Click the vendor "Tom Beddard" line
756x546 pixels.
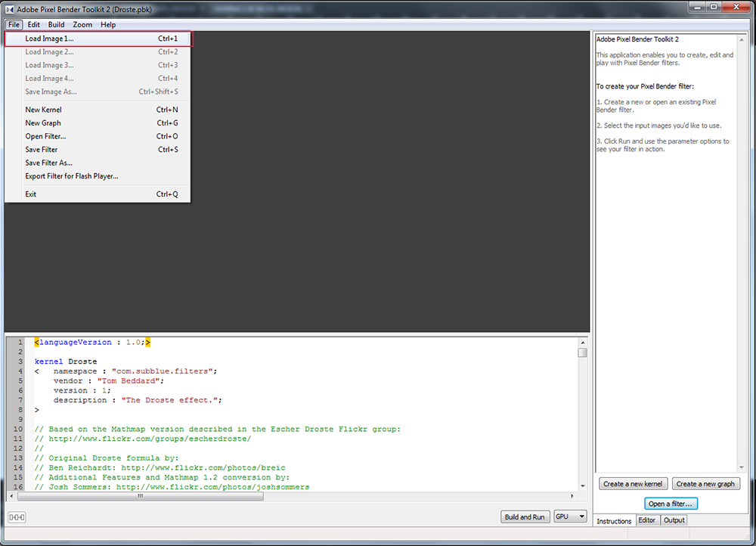(x=109, y=381)
